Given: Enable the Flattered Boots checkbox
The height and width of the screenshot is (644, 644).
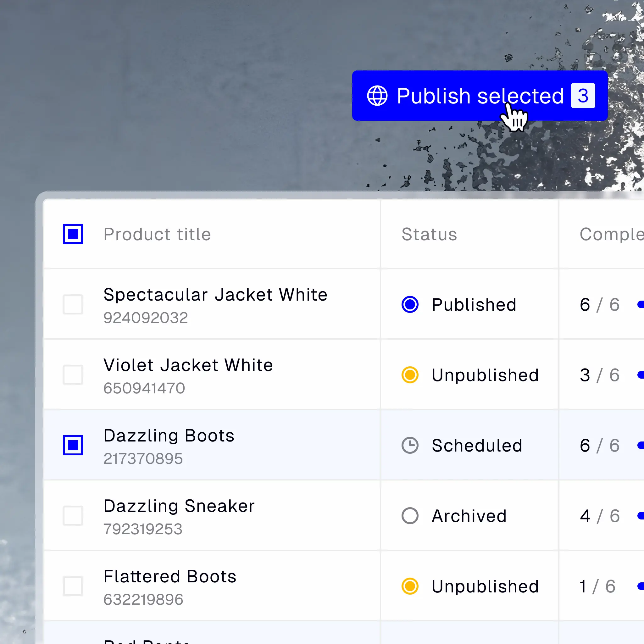Looking at the screenshot, I should pos(73,586).
